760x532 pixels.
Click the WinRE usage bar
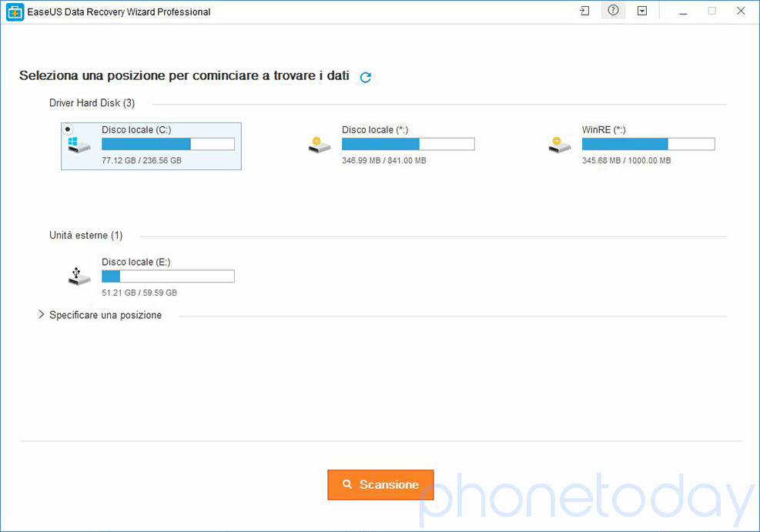point(648,144)
